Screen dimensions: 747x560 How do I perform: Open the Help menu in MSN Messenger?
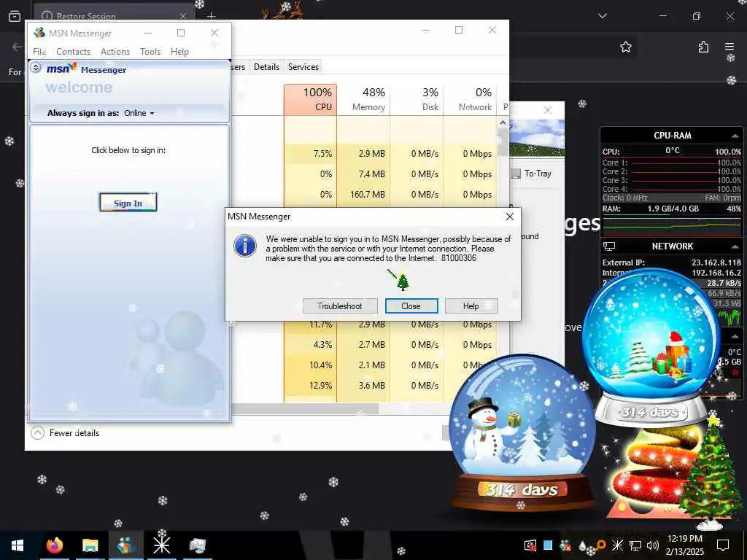pyautogui.click(x=179, y=52)
